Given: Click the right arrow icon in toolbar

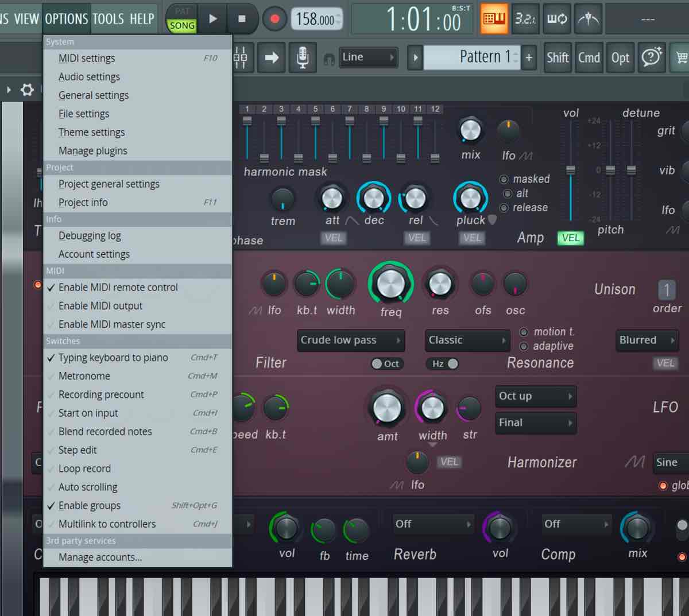Looking at the screenshot, I should 272,57.
